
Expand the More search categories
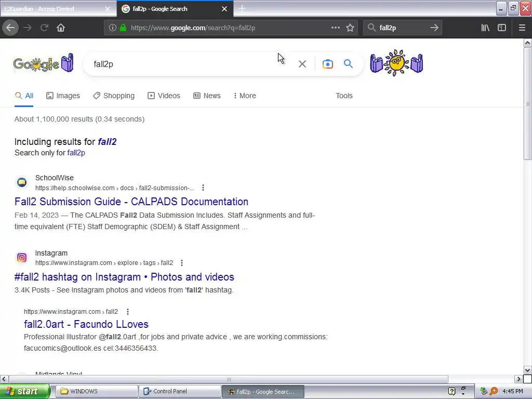click(x=245, y=96)
